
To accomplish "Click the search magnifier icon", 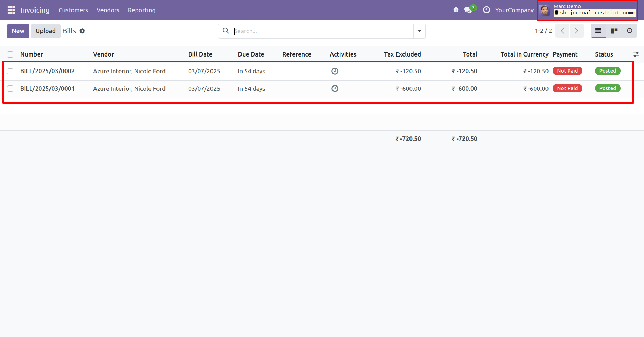I will click(226, 31).
